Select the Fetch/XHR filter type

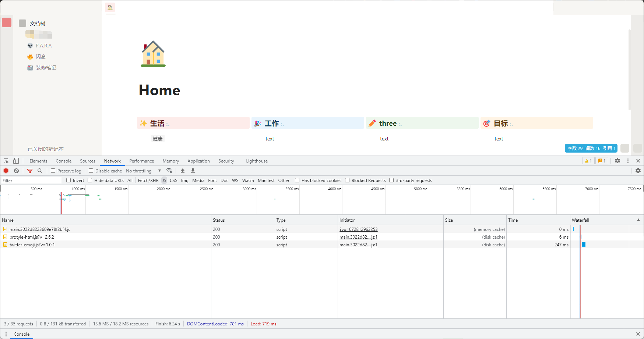[148, 181]
